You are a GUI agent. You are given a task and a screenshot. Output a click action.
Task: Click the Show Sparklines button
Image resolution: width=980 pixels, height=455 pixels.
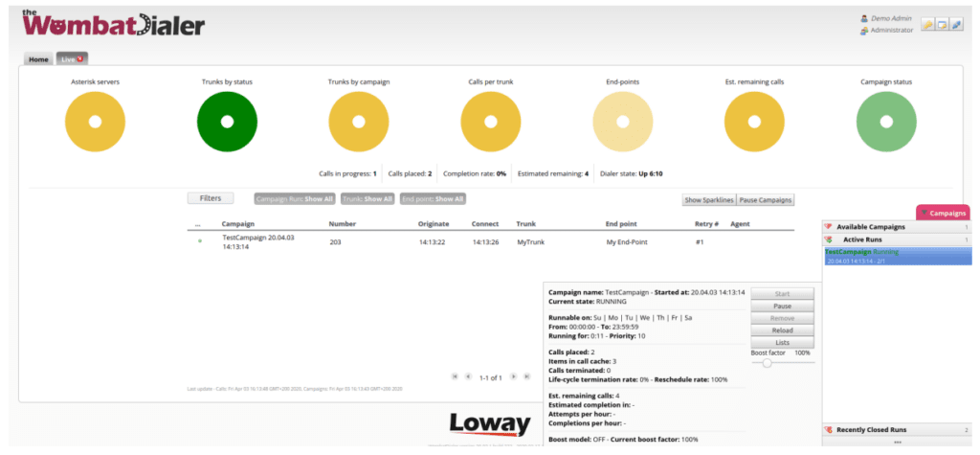pyautogui.click(x=708, y=200)
